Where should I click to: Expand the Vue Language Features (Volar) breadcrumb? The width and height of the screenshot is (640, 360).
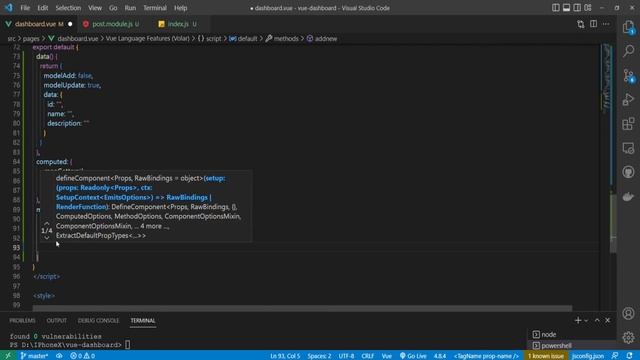[148, 39]
